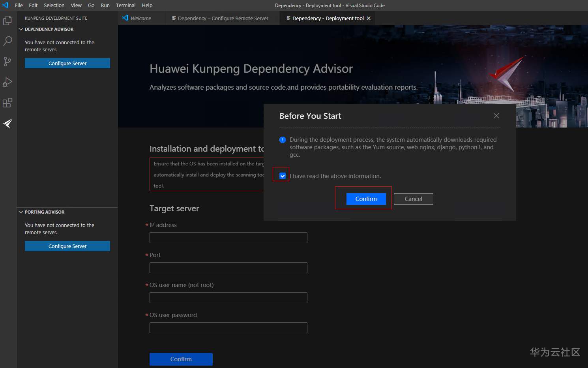Click the VS Code logo in title bar
Image resolution: width=588 pixels, height=368 pixels.
pos(5,5)
